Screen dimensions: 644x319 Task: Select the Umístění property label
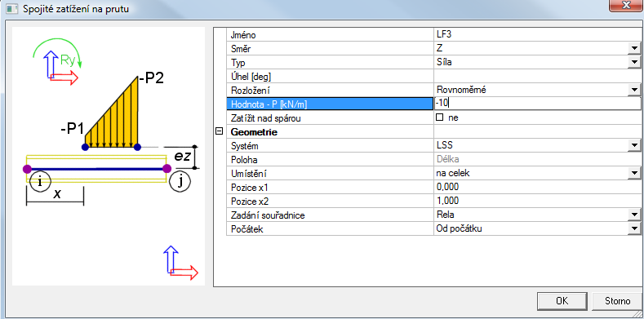point(247,173)
